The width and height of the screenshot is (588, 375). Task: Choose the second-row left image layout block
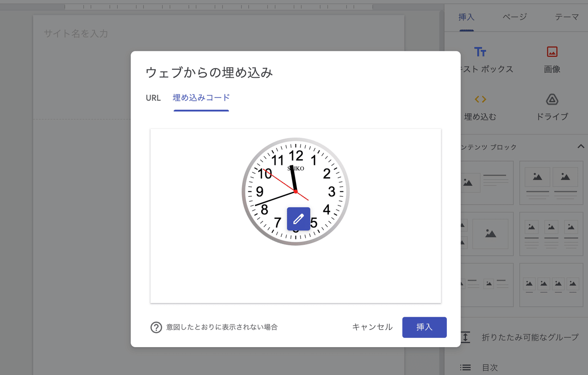[487, 234]
